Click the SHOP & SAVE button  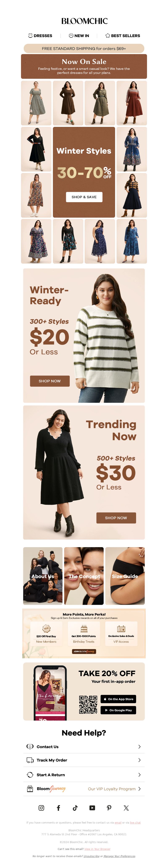point(84,197)
